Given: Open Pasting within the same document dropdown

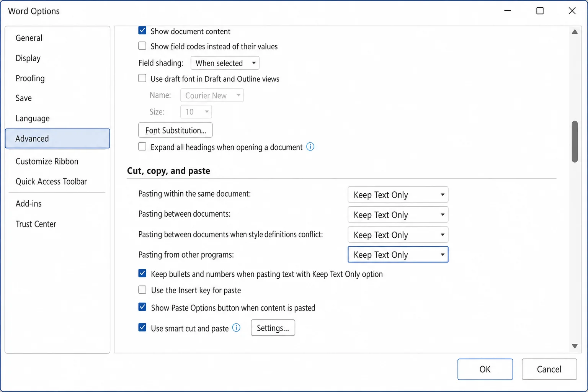Looking at the screenshot, I should [x=398, y=194].
